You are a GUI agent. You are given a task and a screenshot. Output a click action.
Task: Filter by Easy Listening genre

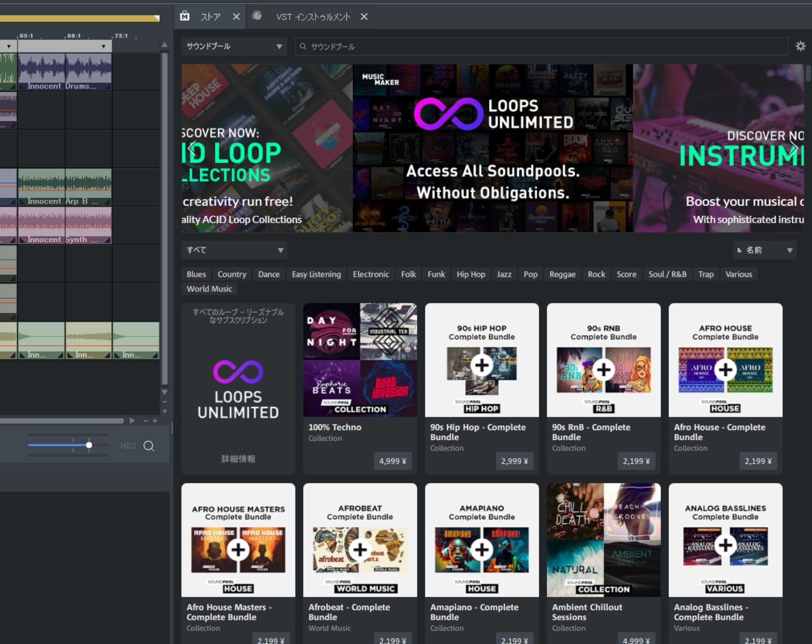coord(316,274)
